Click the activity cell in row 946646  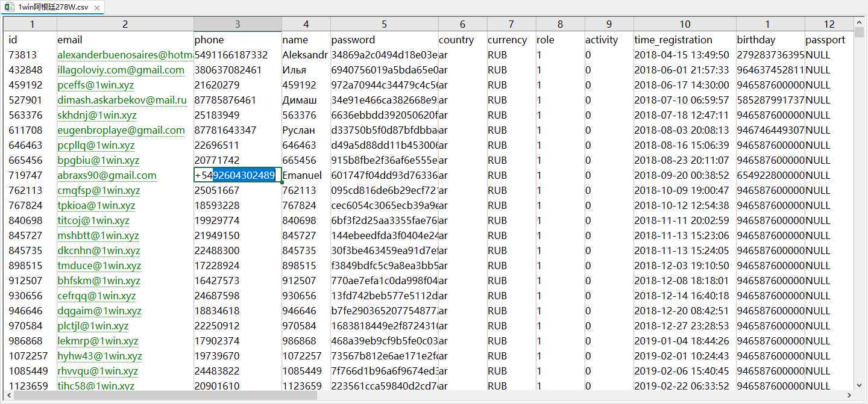tap(609, 311)
